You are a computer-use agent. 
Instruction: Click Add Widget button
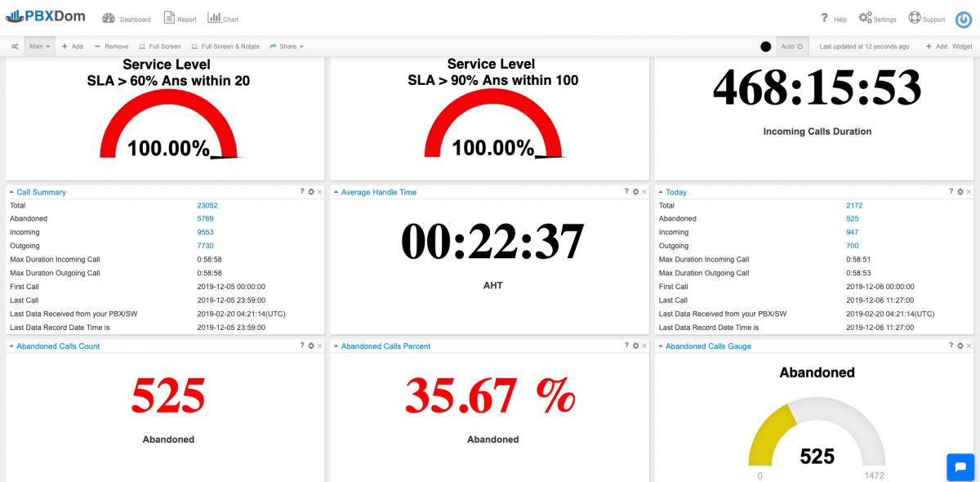point(949,47)
